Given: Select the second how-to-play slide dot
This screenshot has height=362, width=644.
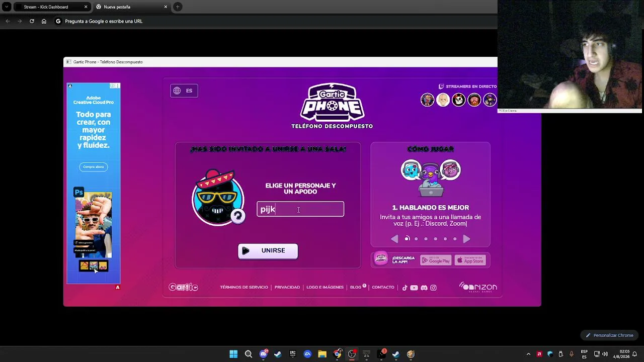Looking at the screenshot, I should [x=416, y=239].
